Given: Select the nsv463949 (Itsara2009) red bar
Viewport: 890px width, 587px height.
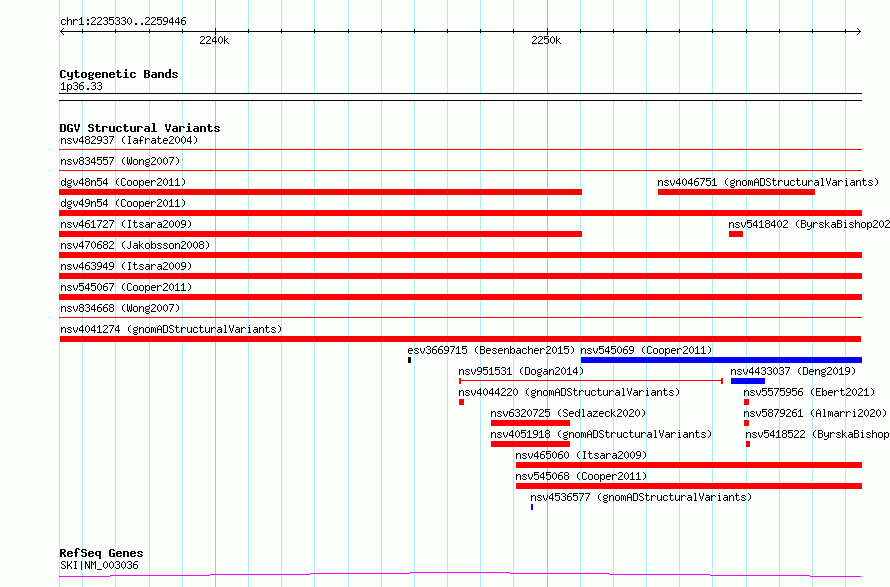Looking at the screenshot, I should point(460,276).
